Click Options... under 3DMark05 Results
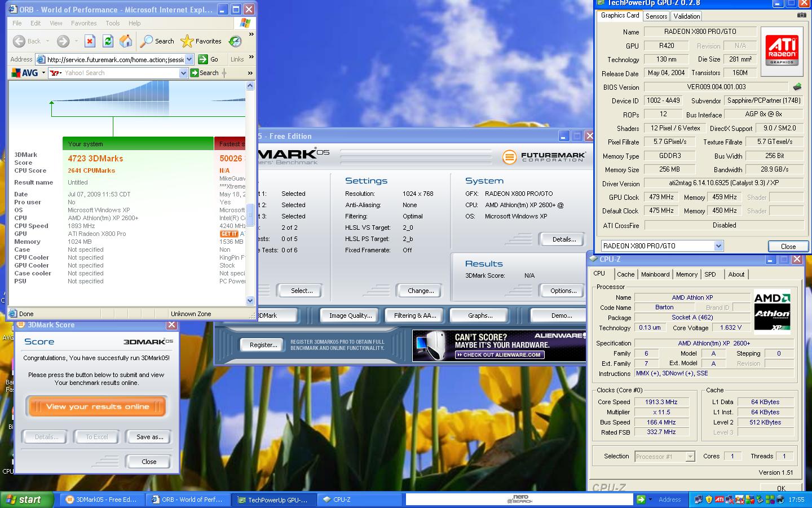The image size is (812, 508). coord(563,291)
